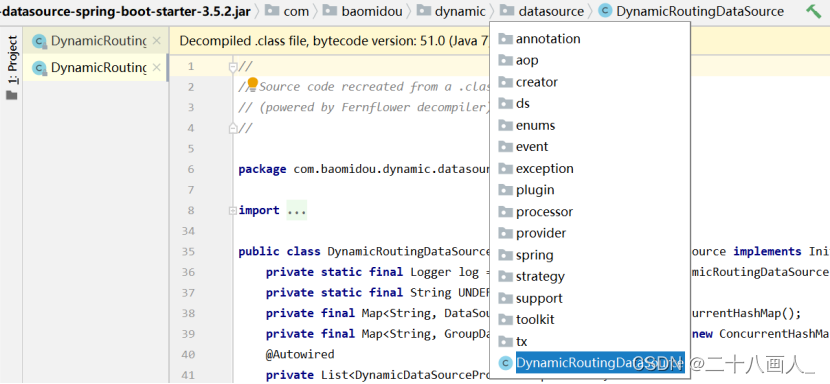The image size is (830, 384).
Task: Click the Build hammer icon
Action: 813,11
